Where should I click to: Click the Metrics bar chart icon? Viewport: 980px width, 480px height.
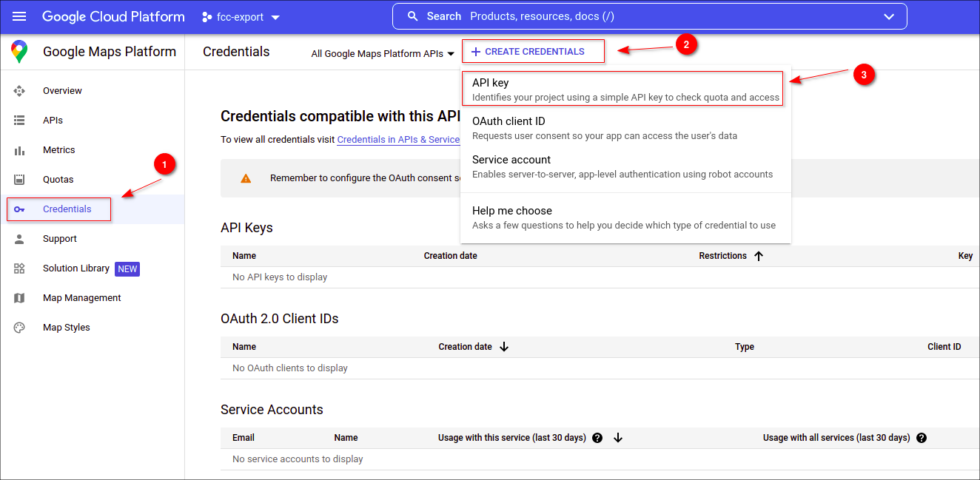click(19, 150)
